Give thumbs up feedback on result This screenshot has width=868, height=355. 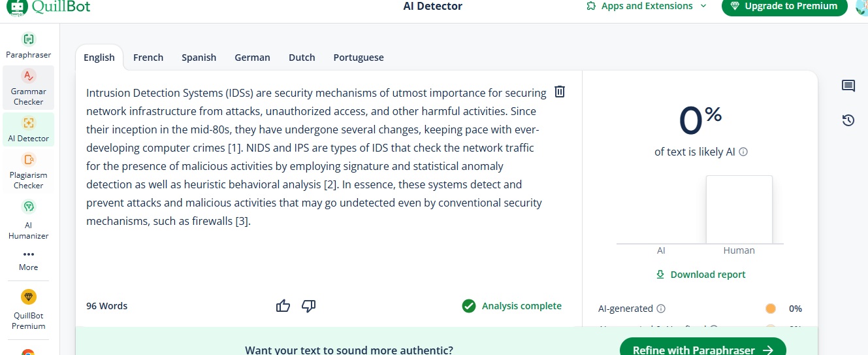coord(283,305)
